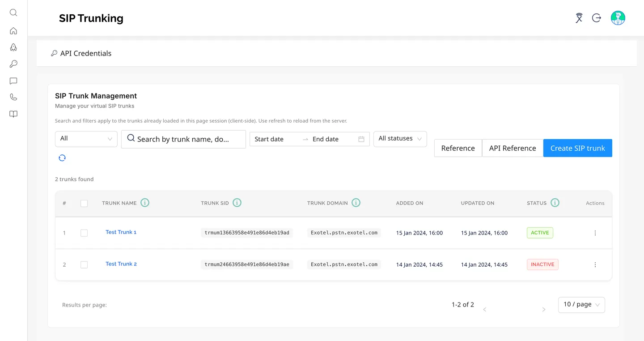Click the logout arrow icon in header

point(597,18)
